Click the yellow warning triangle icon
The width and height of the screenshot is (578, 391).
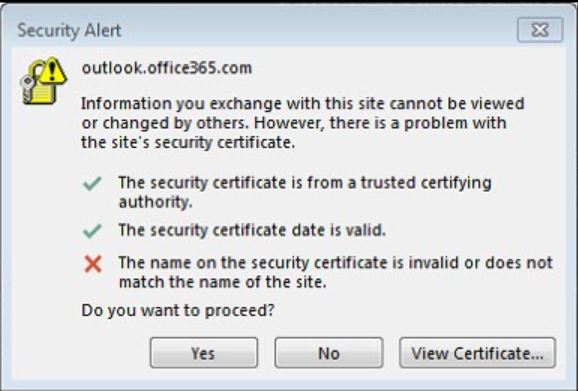point(52,70)
